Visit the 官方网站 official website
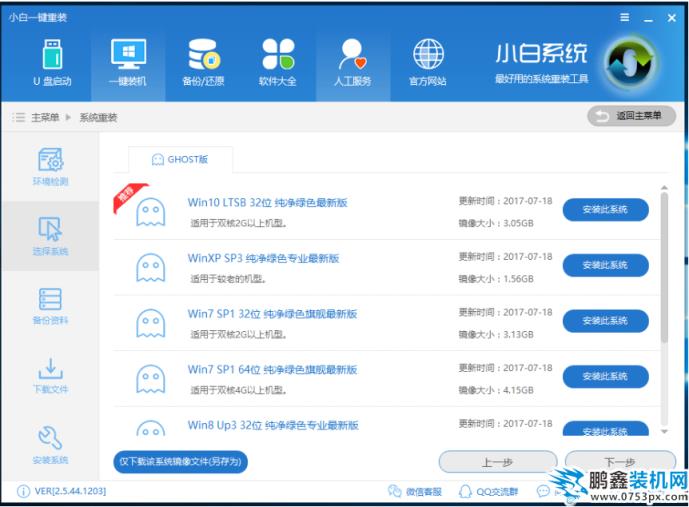 click(x=428, y=63)
